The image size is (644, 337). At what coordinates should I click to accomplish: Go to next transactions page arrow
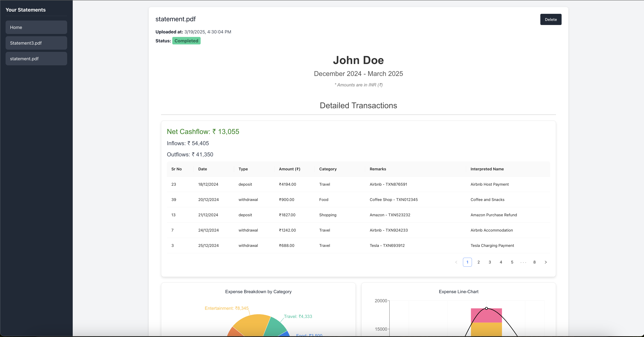[x=546, y=262]
